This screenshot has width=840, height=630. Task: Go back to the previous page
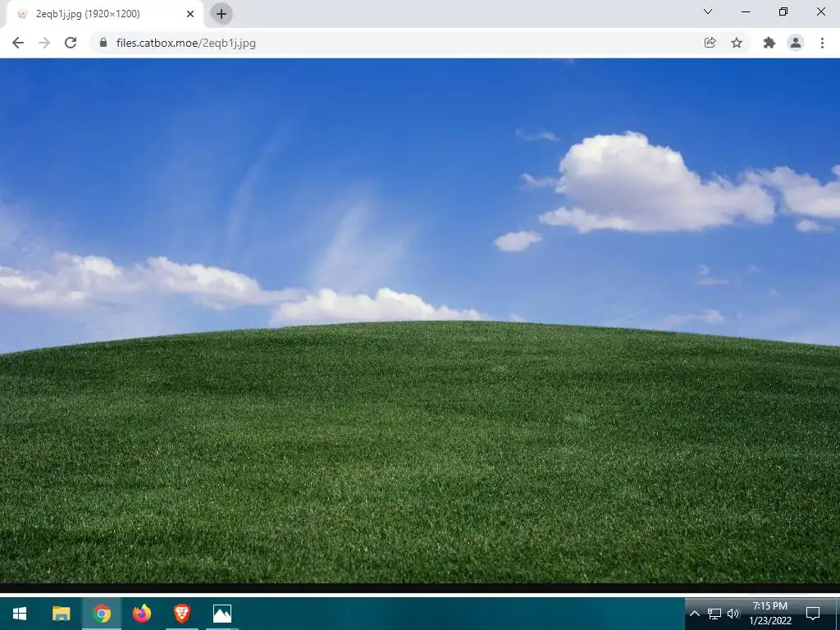(18, 43)
